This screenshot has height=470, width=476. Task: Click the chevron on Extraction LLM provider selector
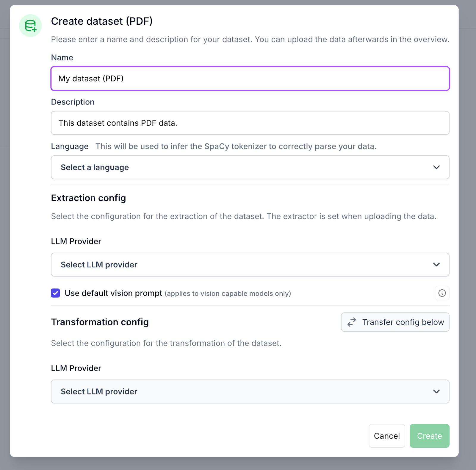click(x=436, y=265)
